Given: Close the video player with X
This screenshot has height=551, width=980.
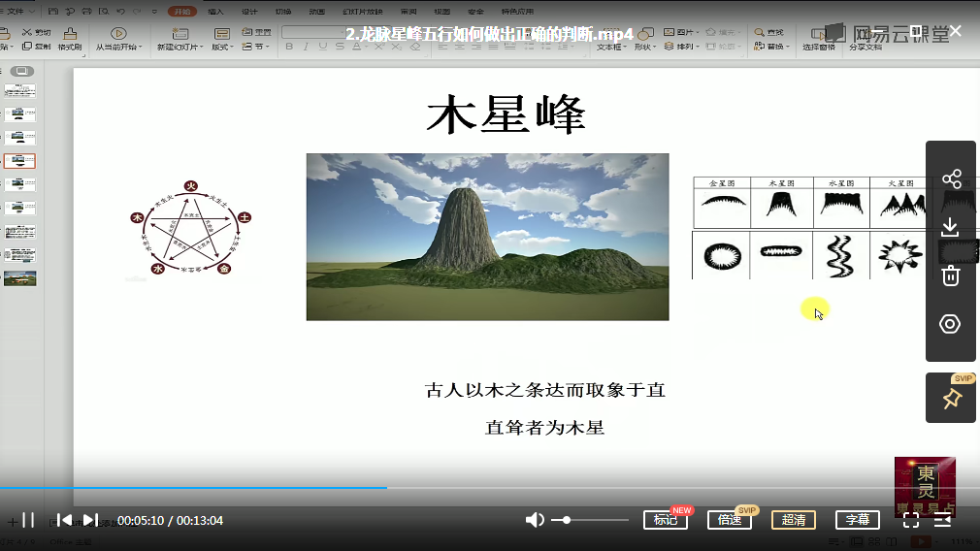Looking at the screenshot, I should pyautogui.click(x=956, y=31).
